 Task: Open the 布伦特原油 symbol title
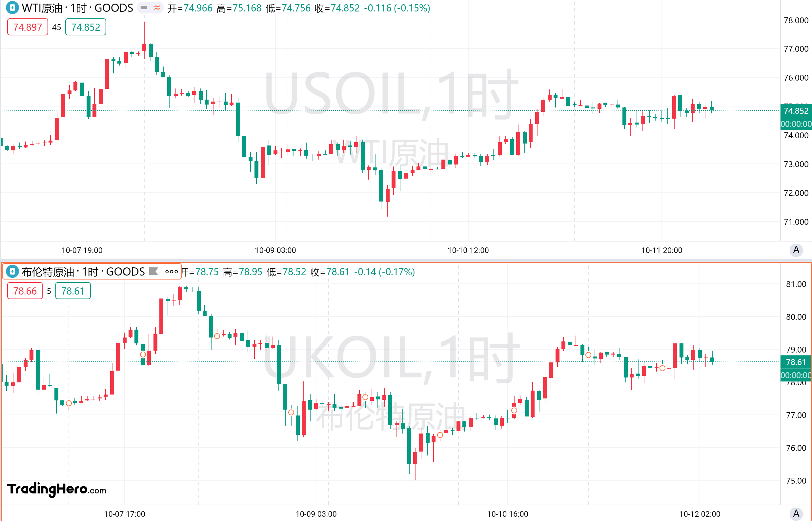point(83,272)
